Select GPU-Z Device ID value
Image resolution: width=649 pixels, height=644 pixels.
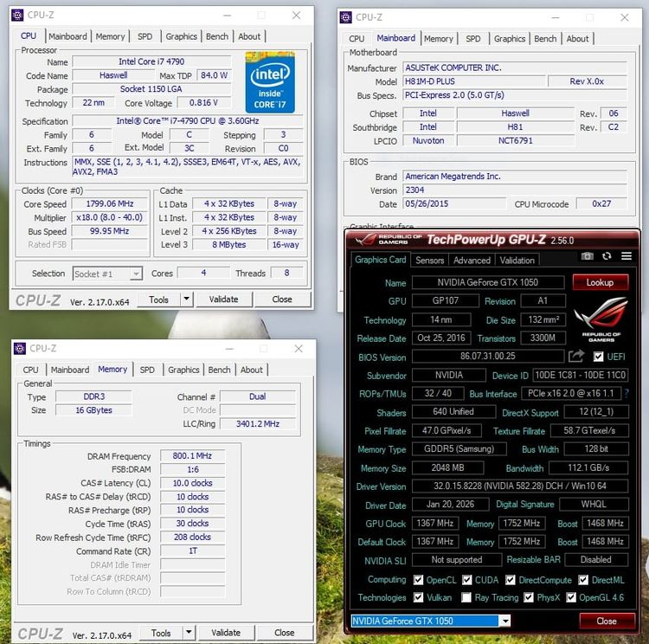coord(581,375)
